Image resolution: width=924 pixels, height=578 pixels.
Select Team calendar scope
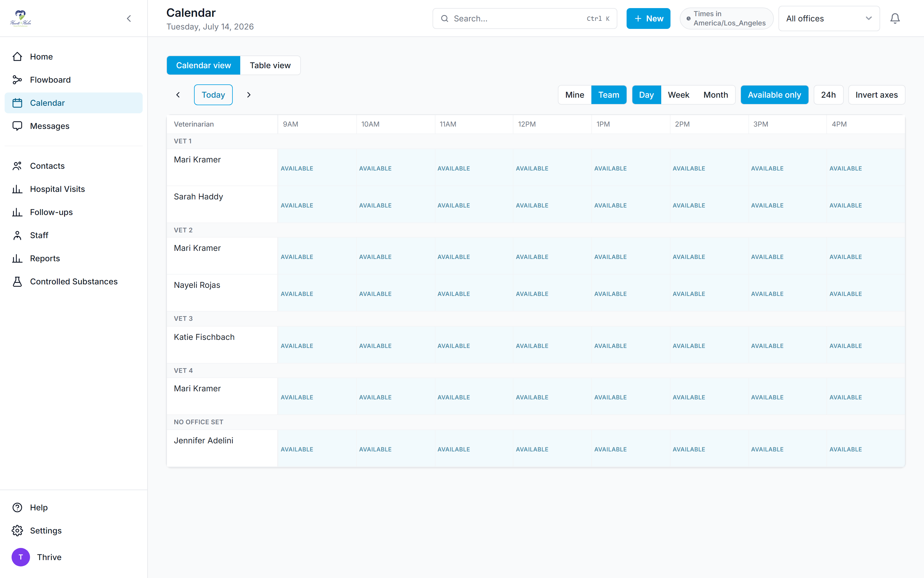[x=609, y=95]
